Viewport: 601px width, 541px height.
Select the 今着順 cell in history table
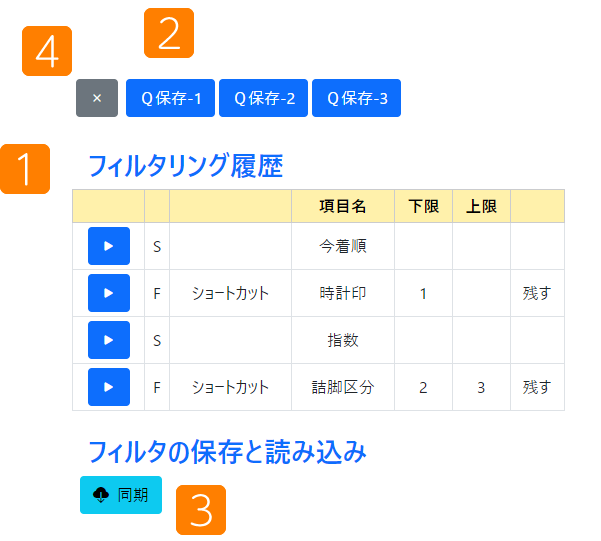[x=343, y=246]
